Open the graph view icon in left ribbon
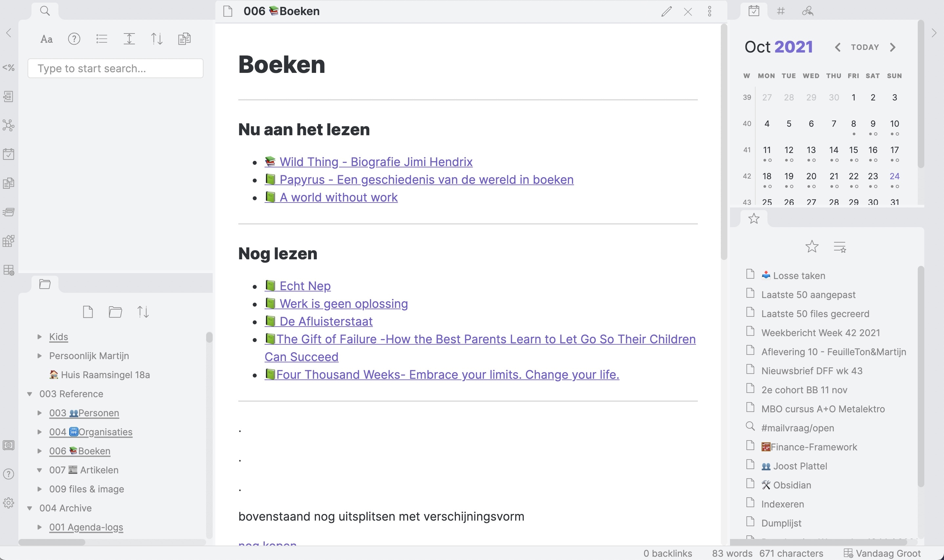This screenshot has width=944, height=560. point(8,125)
